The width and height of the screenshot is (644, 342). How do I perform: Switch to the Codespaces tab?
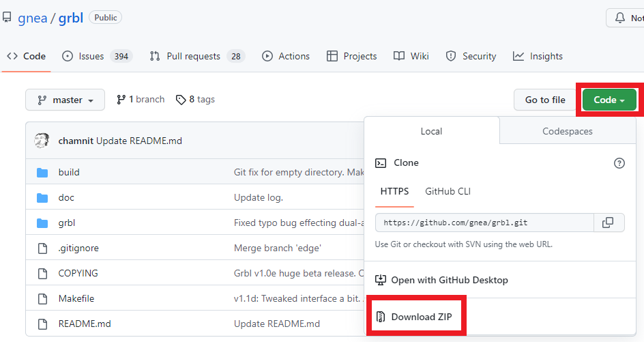567,131
